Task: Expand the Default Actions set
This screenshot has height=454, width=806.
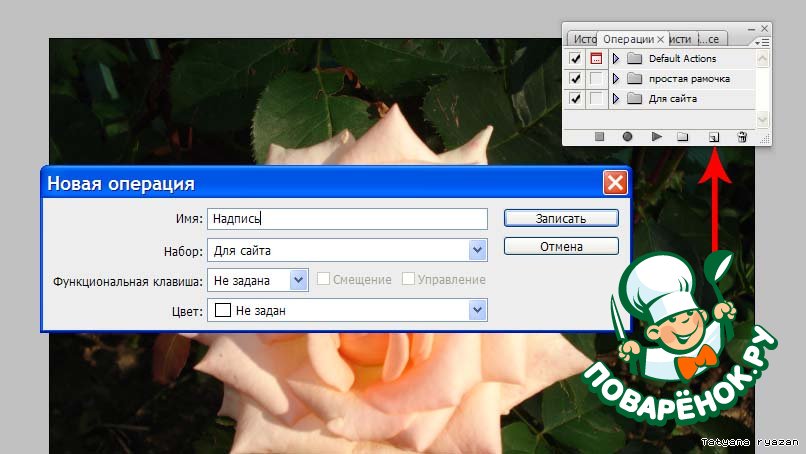Action: click(x=616, y=59)
